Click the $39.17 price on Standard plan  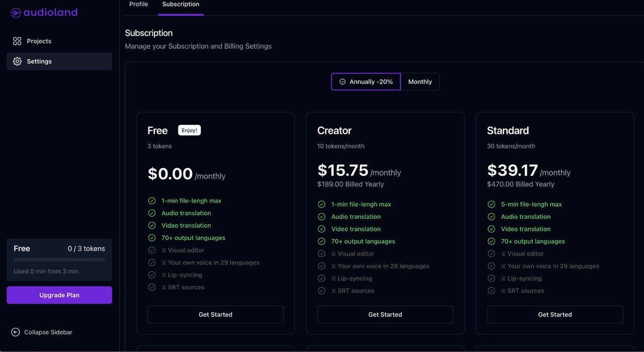[513, 170]
